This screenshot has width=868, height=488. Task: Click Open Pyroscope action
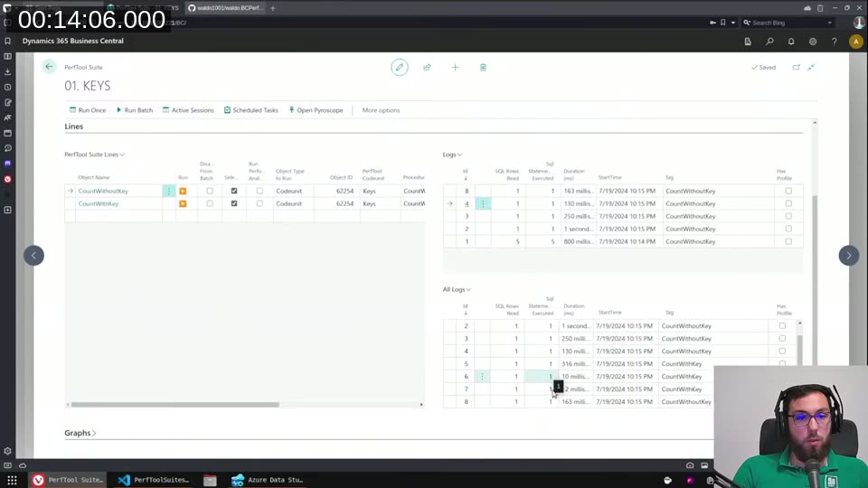tap(316, 110)
